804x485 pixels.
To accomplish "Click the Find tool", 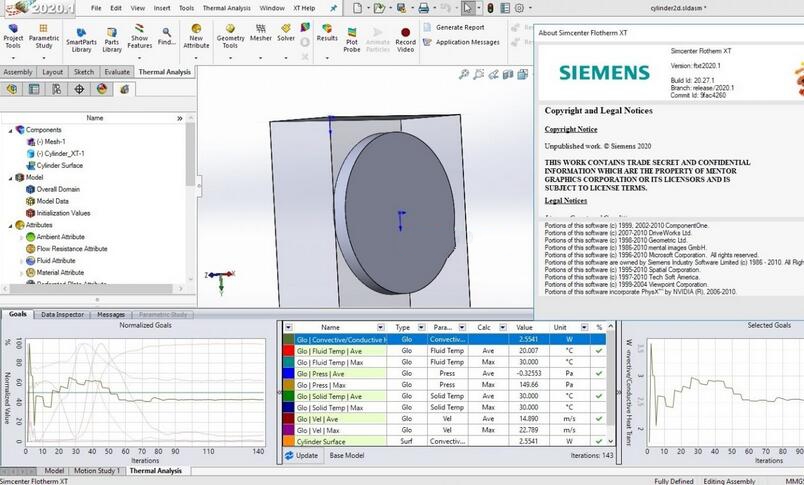I will pyautogui.click(x=166, y=36).
